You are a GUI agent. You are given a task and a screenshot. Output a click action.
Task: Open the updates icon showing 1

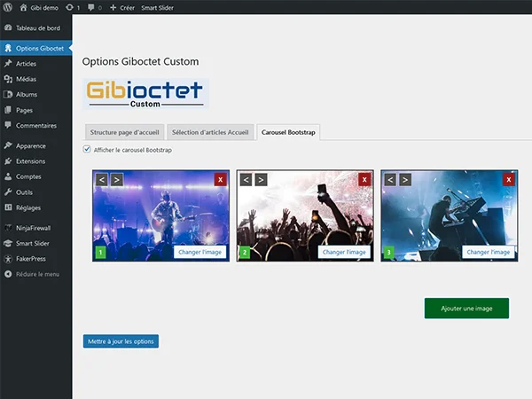pyautogui.click(x=73, y=7)
